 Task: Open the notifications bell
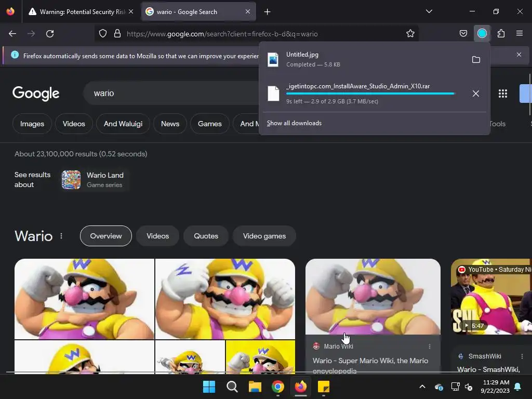518,387
